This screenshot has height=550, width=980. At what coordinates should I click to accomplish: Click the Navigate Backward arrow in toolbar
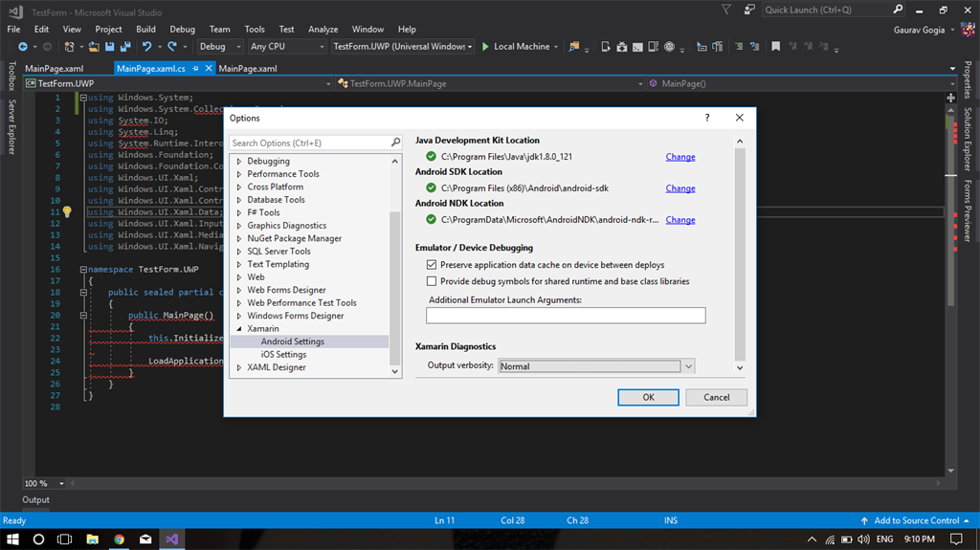(23, 47)
